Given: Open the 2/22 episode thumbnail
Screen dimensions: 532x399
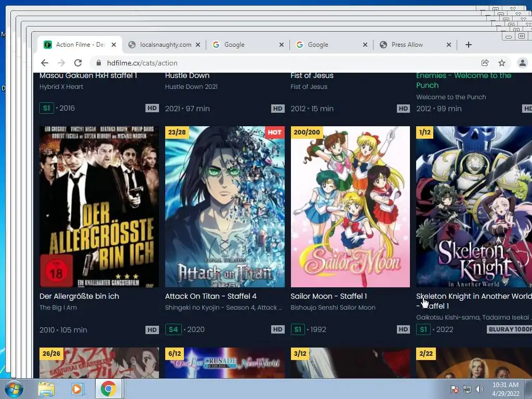Looking at the screenshot, I should coord(474,363).
